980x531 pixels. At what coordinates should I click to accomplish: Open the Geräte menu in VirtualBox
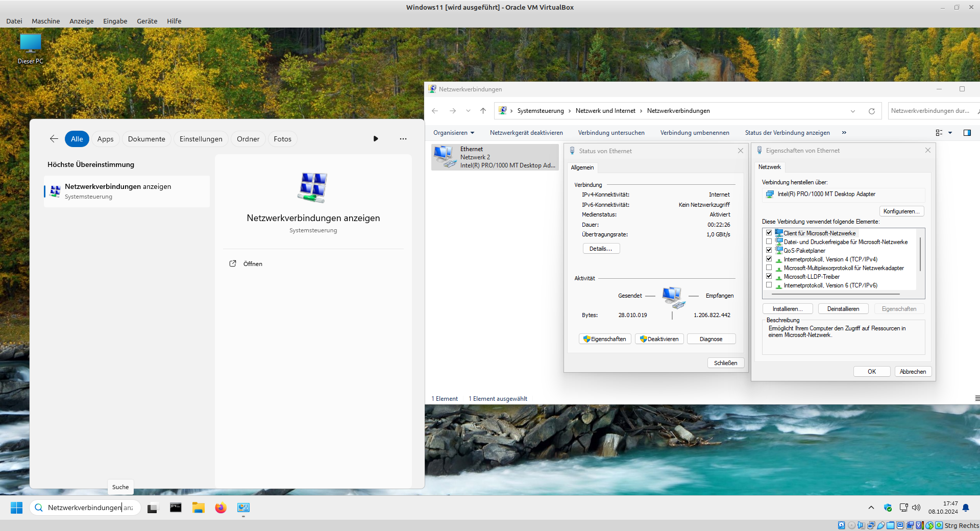(x=146, y=21)
